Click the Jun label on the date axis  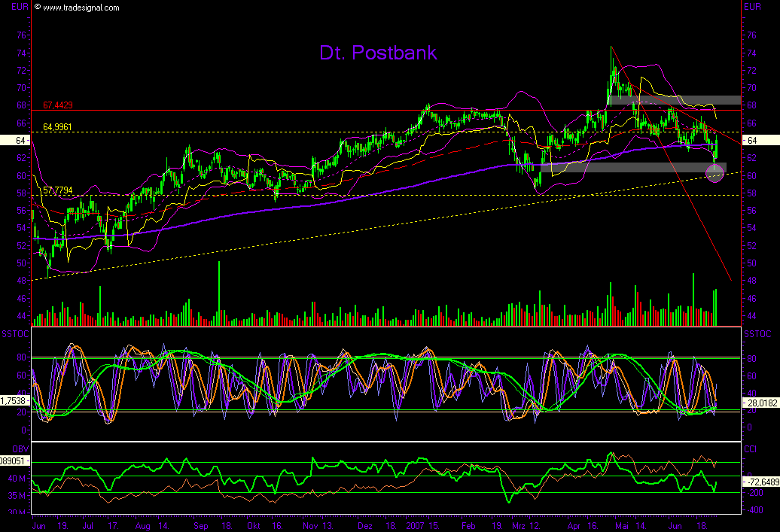pyautogui.click(x=39, y=527)
